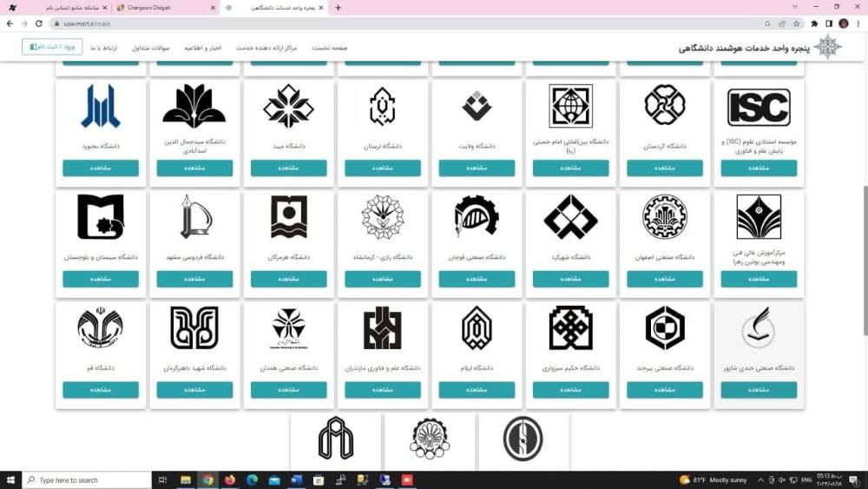Viewport: 868px width, 489px height.
Task: Click the University of Kurdistan (کردستان) logo
Action: (665, 105)
